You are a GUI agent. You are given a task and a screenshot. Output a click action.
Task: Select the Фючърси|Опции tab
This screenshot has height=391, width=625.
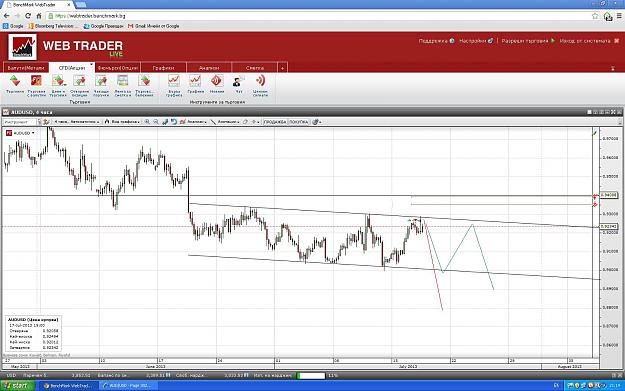point(117,68)
